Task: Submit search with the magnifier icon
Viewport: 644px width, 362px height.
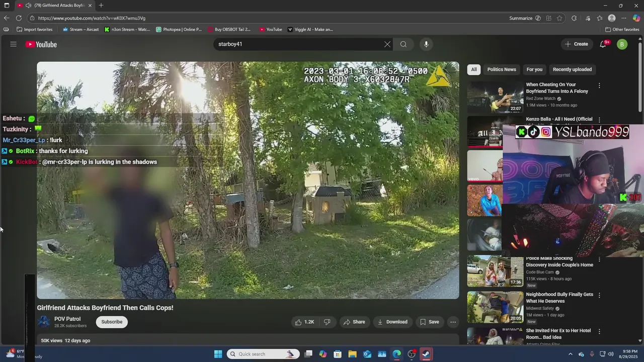Action: point(404,44)
